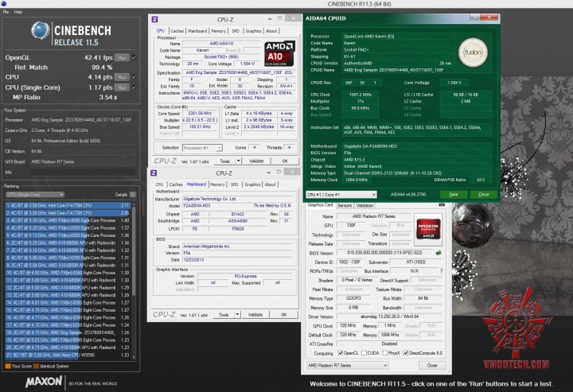Click Validate in upper CPU-Z window

pyautogui.click(x=256, y=161)
